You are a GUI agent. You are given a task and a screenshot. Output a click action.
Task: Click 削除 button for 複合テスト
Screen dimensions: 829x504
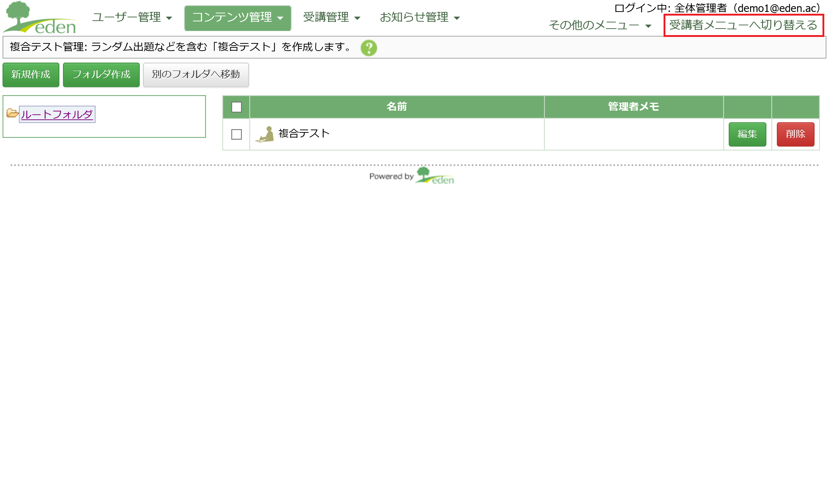[795, 134]
